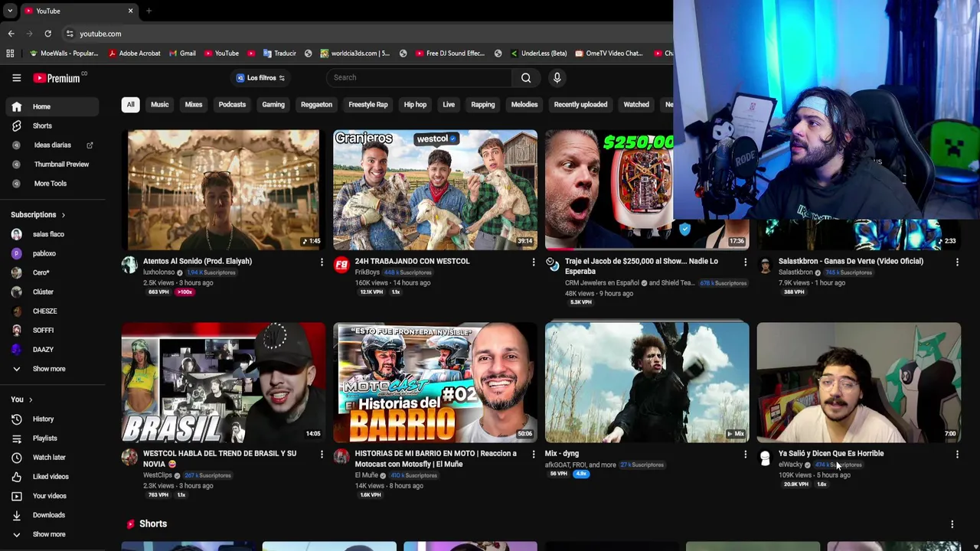Open the Atentos Al Sonido thumbnail
The height and width of the screenshot is (551, 980).
(224, 190)
